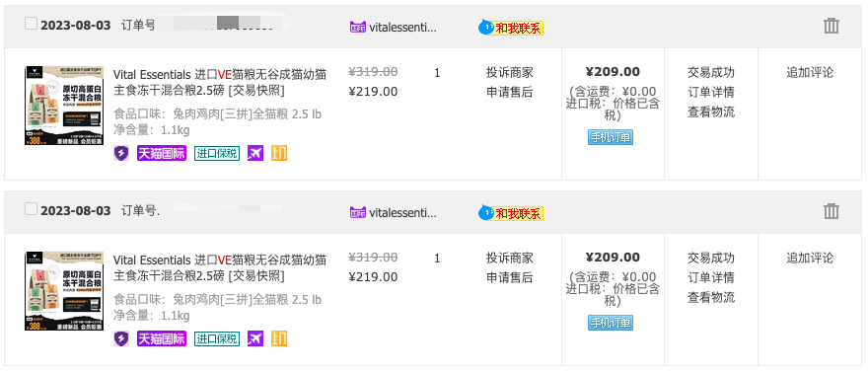Viewport: 868px width, 372px height.
Task: Check the second order's checkbox
Action: point(31,209)
